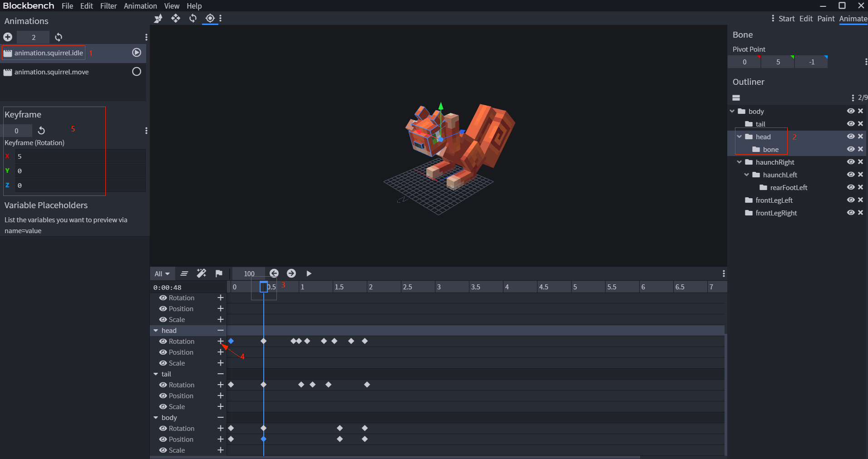Select the Move tool in top toolbar
This screenshot has height=459, width=868.
[x=176, y=18]
